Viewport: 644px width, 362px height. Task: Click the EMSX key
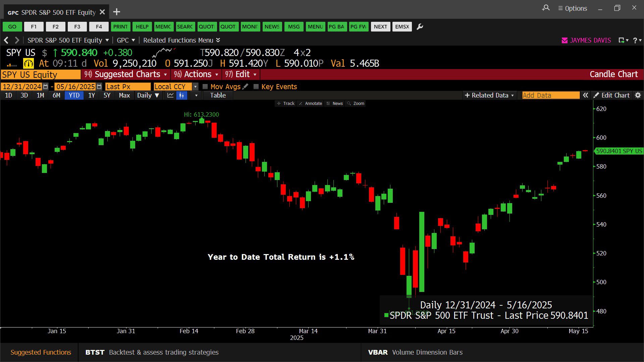click(402, 26)
